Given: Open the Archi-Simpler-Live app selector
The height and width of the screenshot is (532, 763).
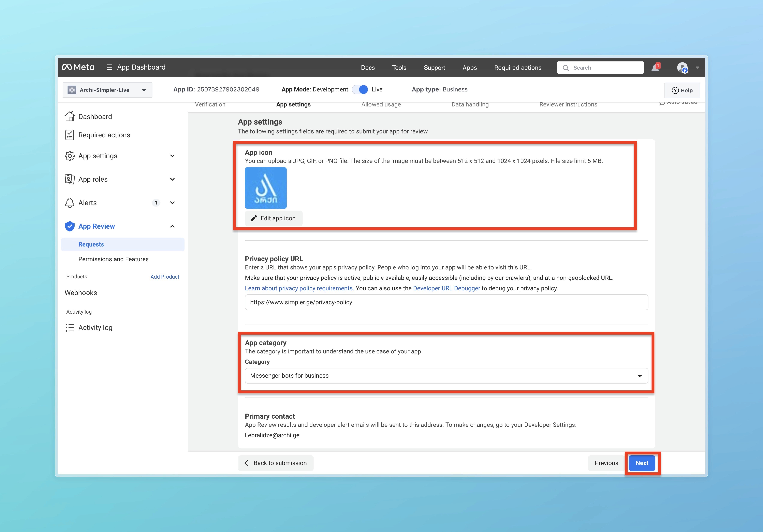Looking at the screenshot, I should pyautogui.click(x=107, y=90).
